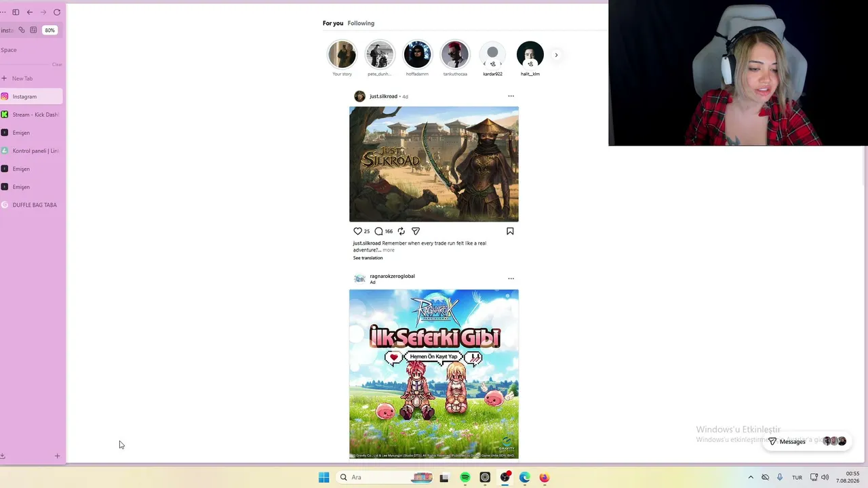Open a New Tab in sidebar

tap(31, 79)
